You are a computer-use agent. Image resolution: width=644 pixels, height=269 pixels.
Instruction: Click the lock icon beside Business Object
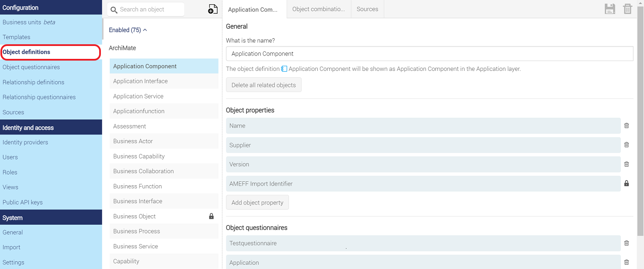click(x=211, y=216)
